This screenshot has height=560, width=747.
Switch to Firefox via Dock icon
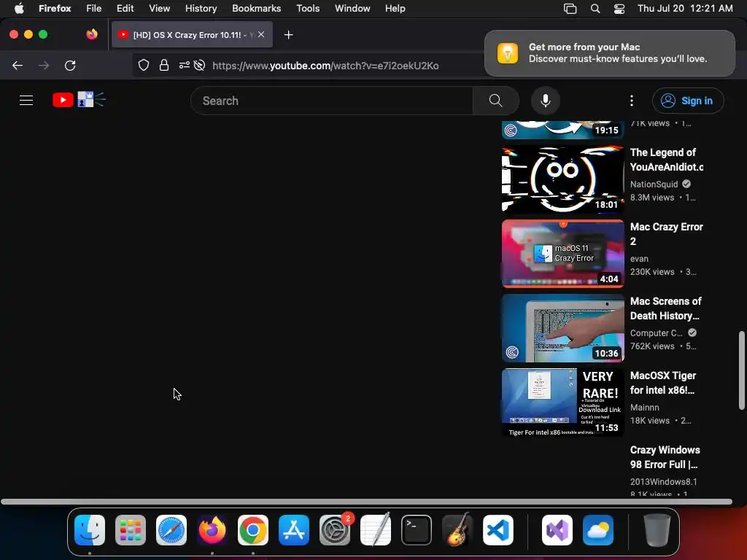tap(212, 530)
